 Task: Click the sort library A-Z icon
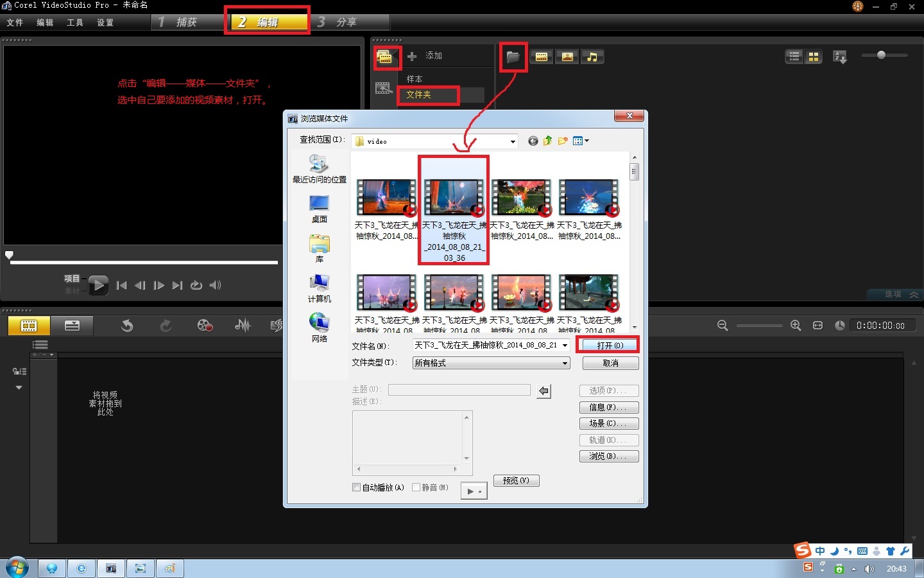[x=840, y=57]
